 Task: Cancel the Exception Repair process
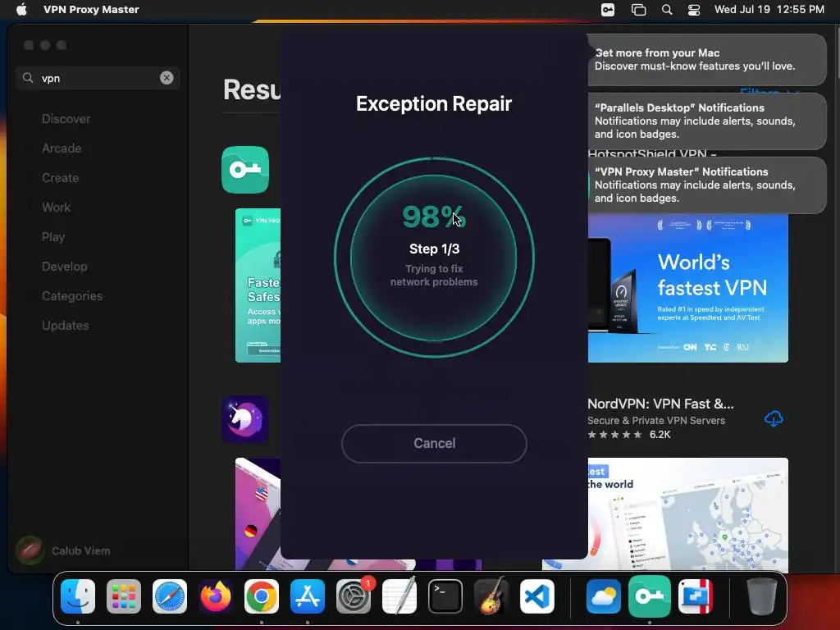click(434, 444)
